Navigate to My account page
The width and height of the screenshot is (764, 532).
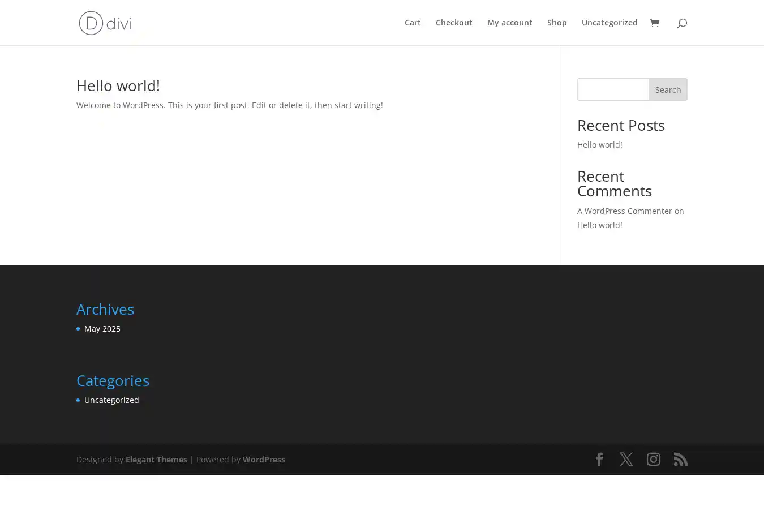click(509, 23)
